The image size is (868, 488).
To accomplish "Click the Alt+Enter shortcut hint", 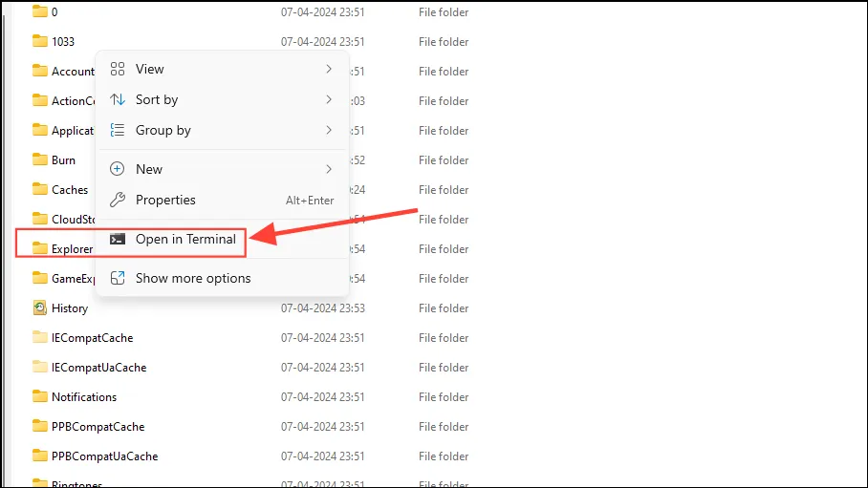I will click(x=310, y=201).
